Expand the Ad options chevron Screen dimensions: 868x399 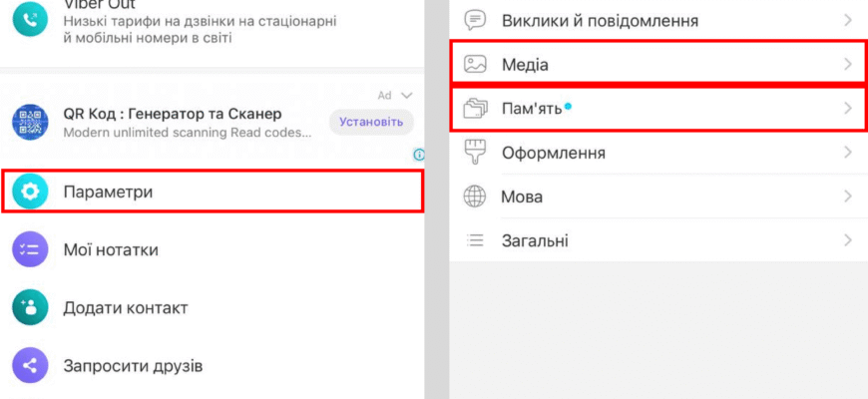pyautogui.click(x=407, y=96)
